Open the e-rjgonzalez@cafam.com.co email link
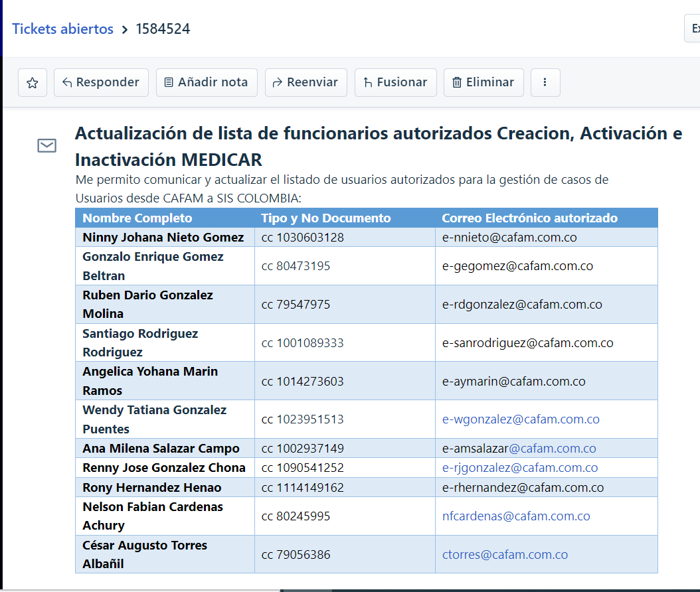The width and height of the screenshot is (700, 592). click(519, 467)
